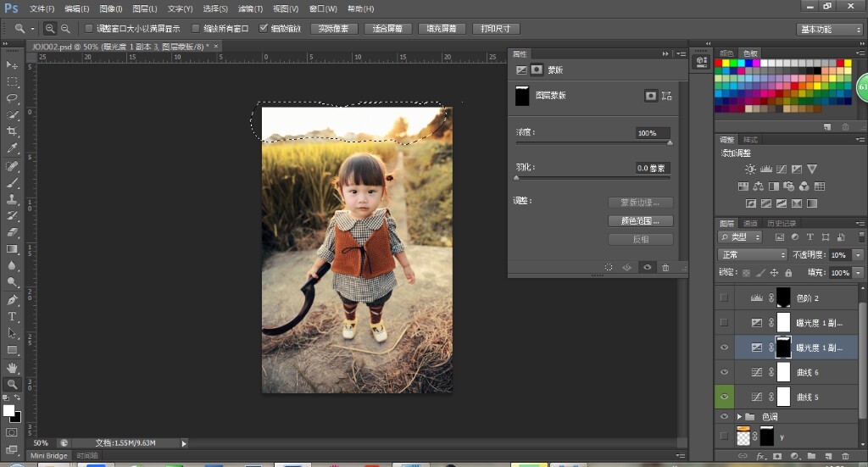Hide the 曲线 5 layer
Viewport: 868px width, 467px height.
[x=724, y=397]
